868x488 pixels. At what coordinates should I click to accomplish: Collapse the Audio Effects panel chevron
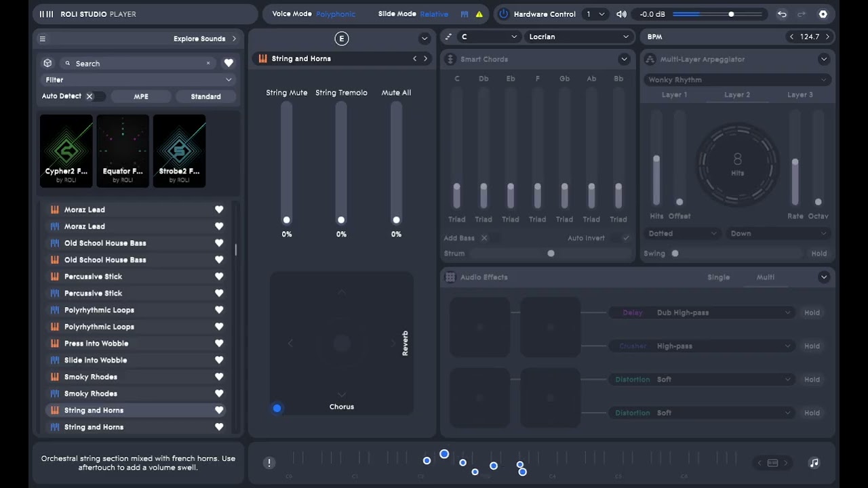click(x=824, y=277)
